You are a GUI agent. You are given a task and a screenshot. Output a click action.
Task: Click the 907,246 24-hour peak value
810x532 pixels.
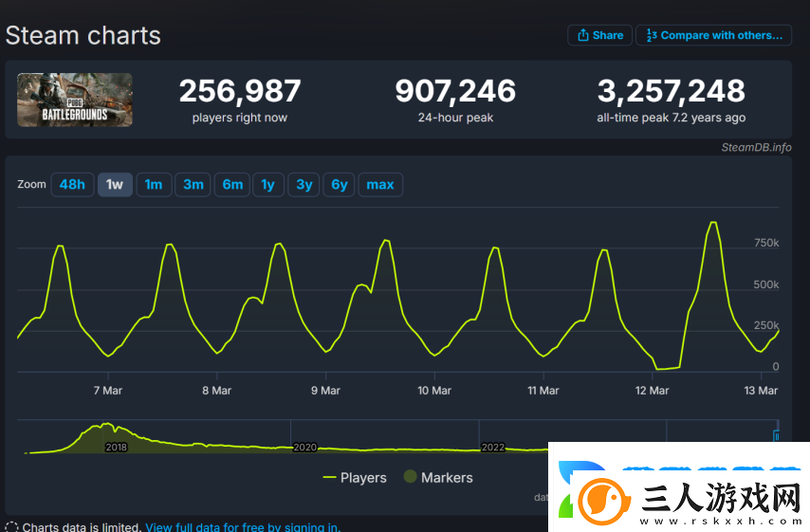point(455,91)
